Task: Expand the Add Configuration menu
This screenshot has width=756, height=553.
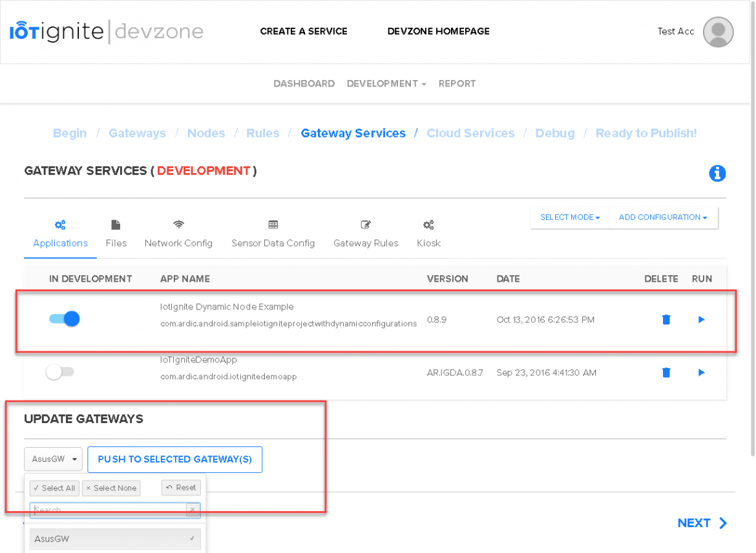Action: pyautogui.click(x=663, y=218)
